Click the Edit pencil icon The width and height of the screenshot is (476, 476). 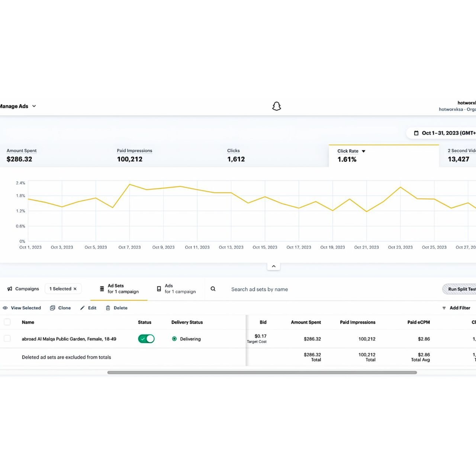click(83, 308)
